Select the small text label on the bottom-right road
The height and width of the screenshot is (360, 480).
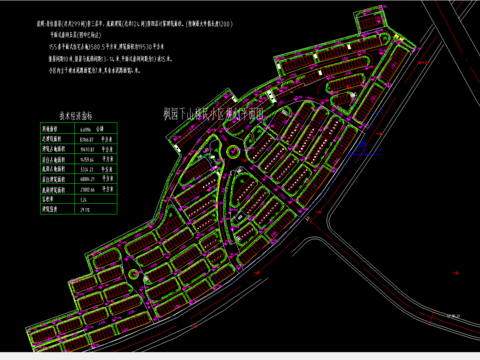tap(454, 315)
